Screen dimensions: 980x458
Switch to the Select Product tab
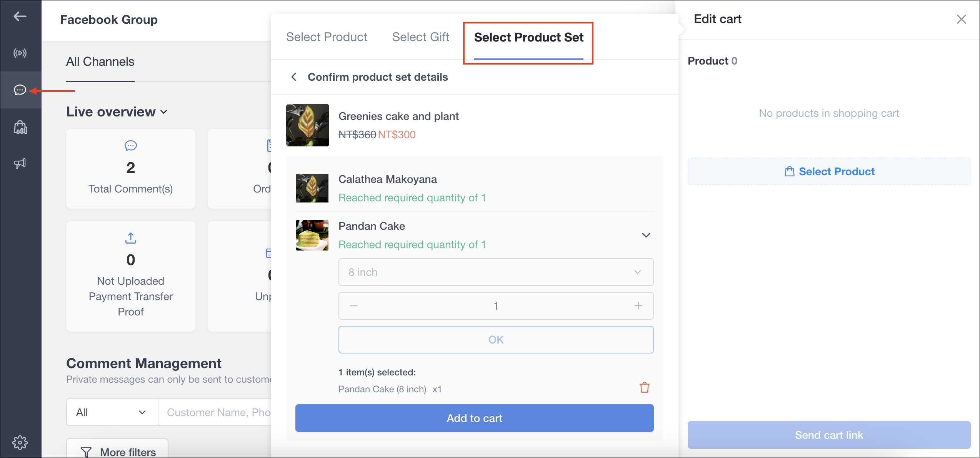(327, 37)
